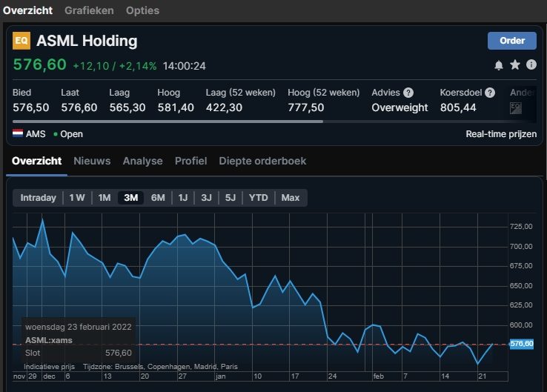Open the Opties top tab
Viewport: 547px width, 392px height.
click(x=142, y=10)
